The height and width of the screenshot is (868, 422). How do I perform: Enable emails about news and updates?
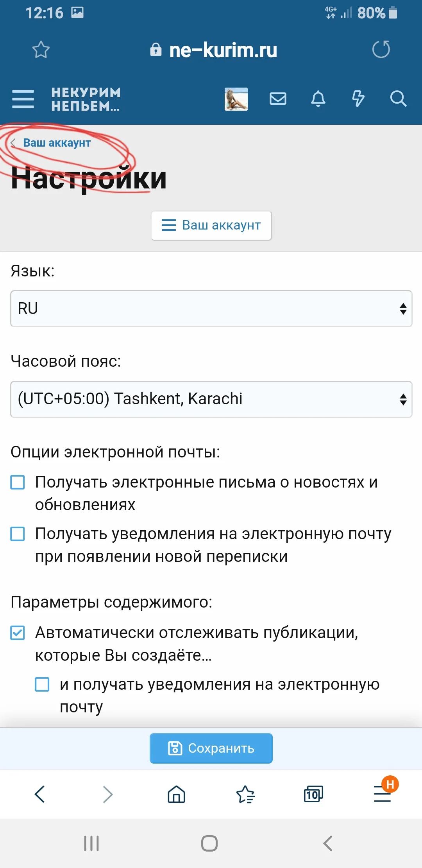18,482
